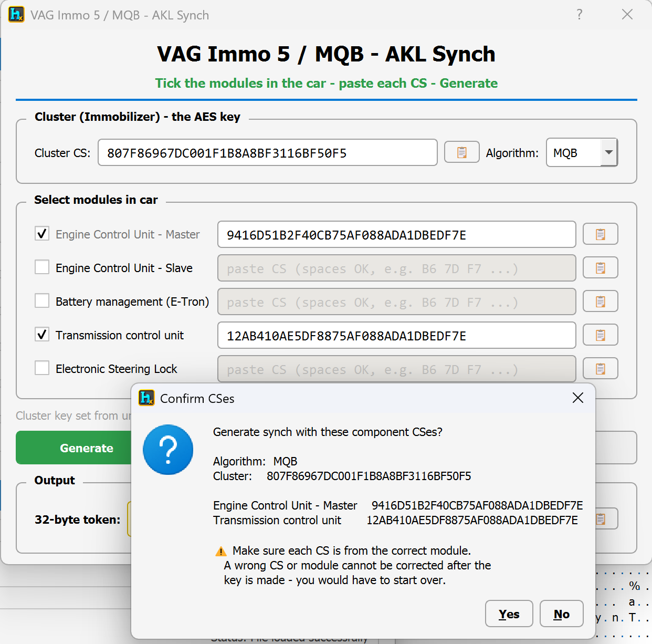Click 'Make sure each CS is from the correct module' warning
This screenshot has width=652, height=644.
tap(352, 550)
